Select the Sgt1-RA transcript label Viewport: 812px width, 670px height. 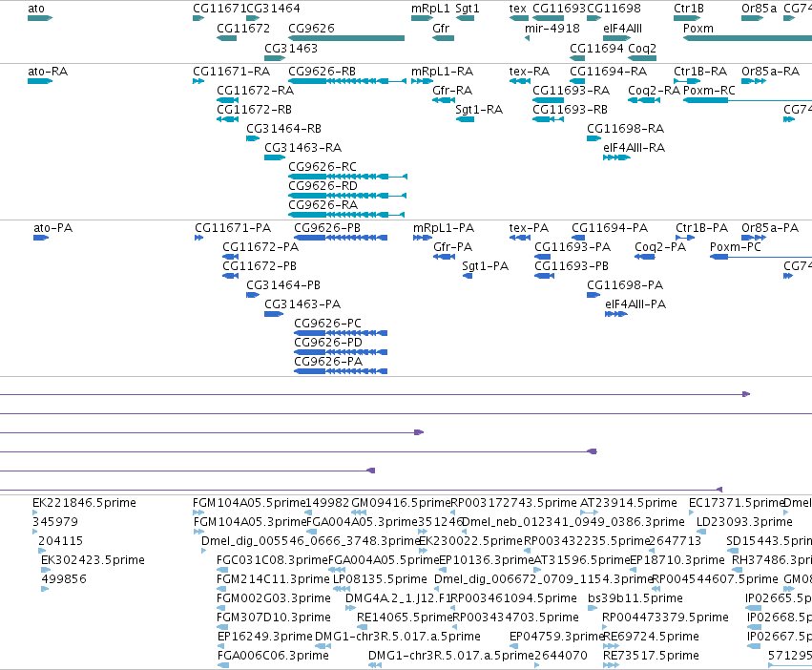[x=478, y=110]
